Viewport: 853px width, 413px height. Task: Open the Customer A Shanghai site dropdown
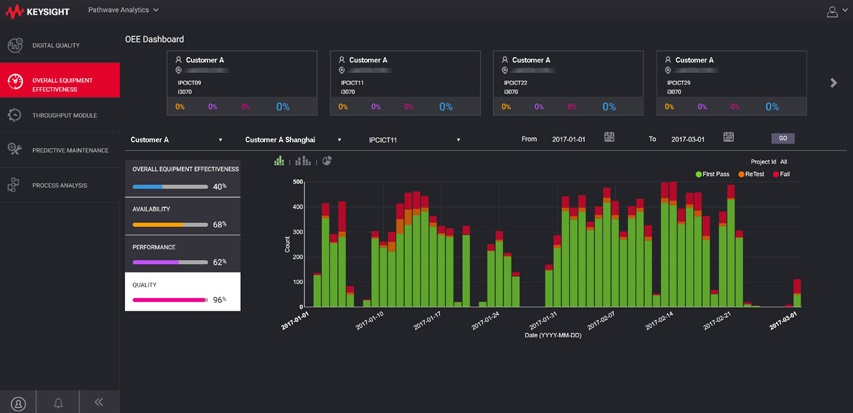click(x=293, y=140)
